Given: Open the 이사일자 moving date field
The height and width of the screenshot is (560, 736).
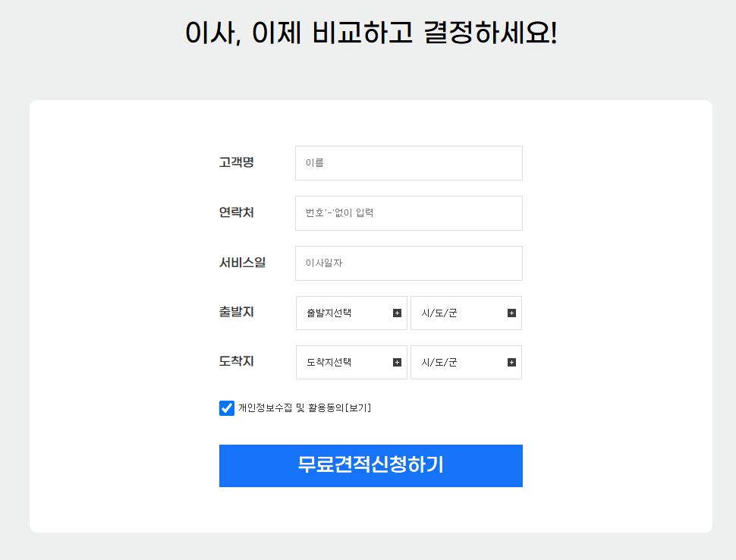Looking at the screenshot, I should tap(408, 263).
